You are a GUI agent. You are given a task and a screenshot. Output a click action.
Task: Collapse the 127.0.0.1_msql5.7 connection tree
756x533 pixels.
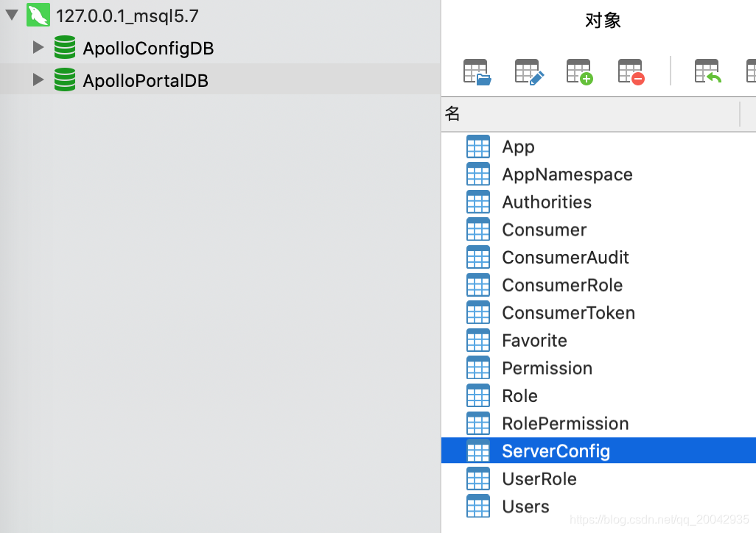[12, 15]
